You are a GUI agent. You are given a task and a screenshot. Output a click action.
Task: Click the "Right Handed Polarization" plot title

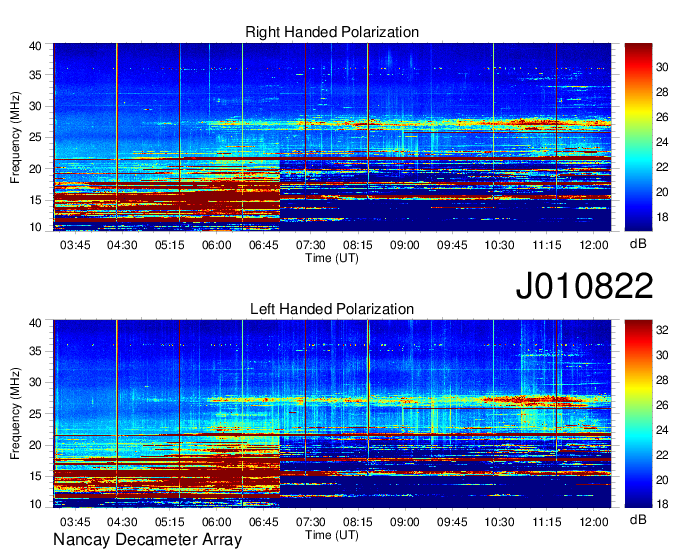(332, 32)
